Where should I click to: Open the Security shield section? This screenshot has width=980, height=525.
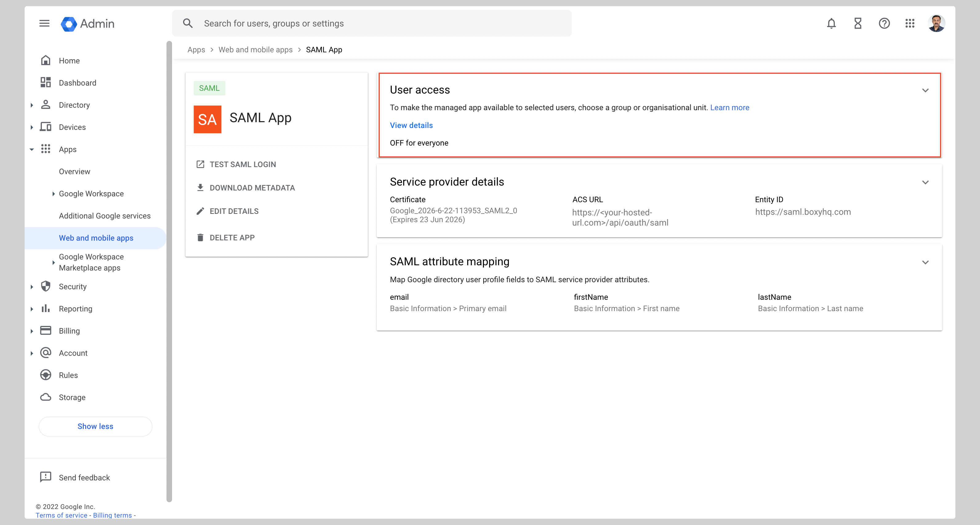(73, 287)
